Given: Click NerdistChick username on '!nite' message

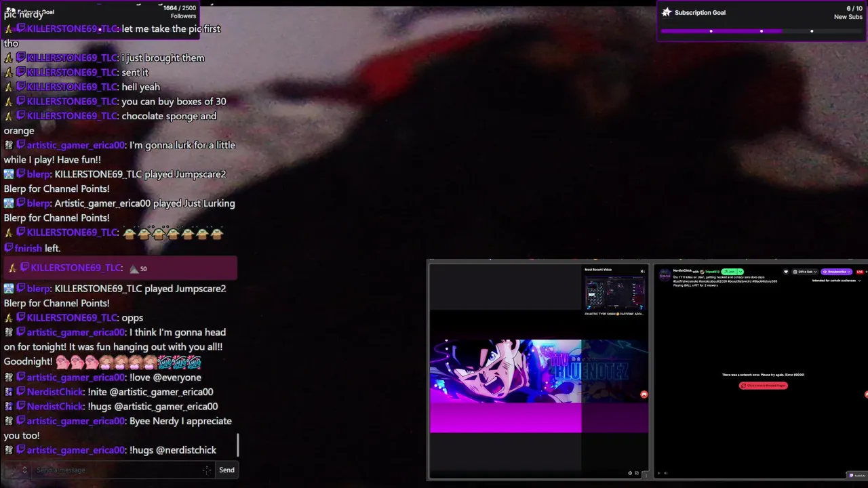Looking at the screenshot, I should point(56,392).
